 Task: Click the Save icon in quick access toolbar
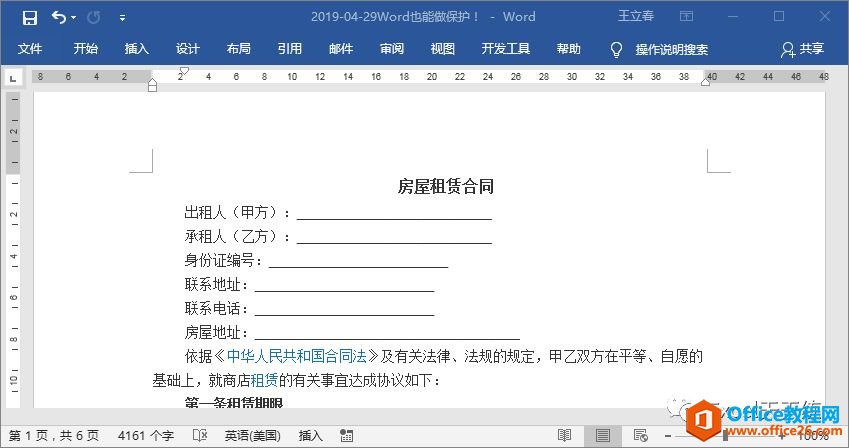click(30, 17)
